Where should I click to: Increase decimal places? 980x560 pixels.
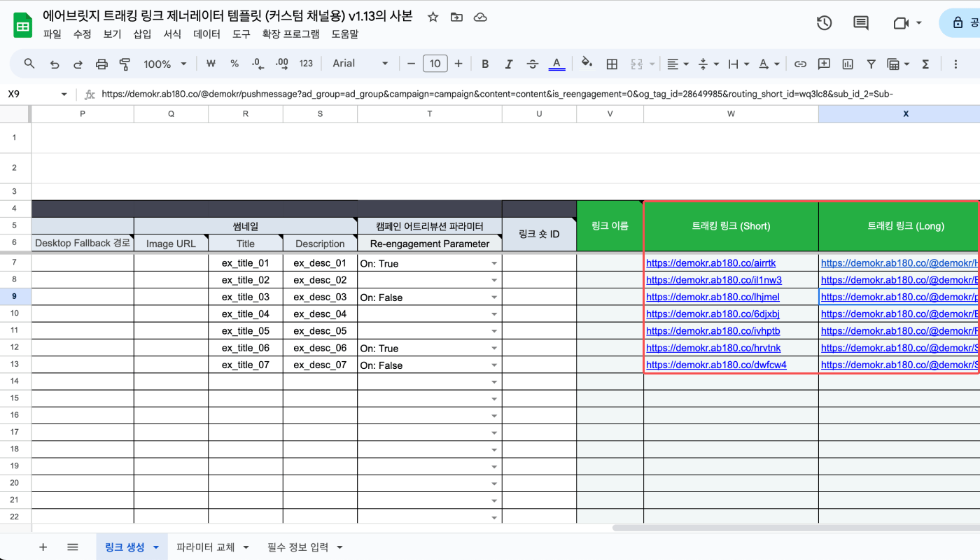point(282,64)
